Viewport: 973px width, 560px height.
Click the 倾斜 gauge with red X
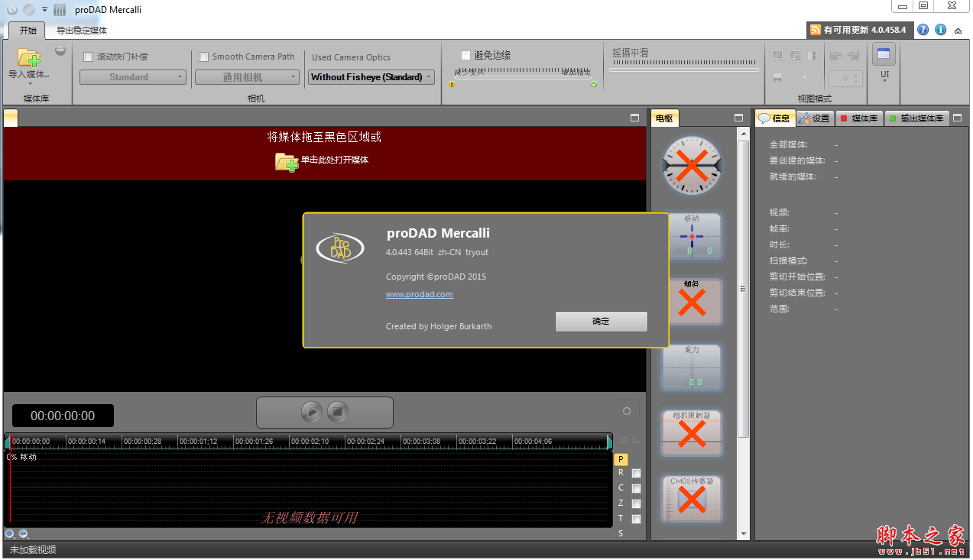pyautogui.click(x=692, y=301)
